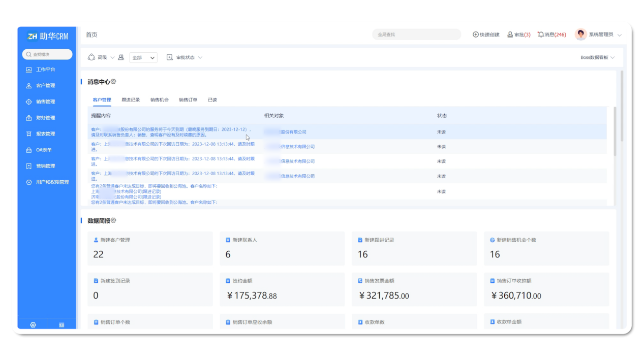Open the 全部 select box

coord(143,58)
